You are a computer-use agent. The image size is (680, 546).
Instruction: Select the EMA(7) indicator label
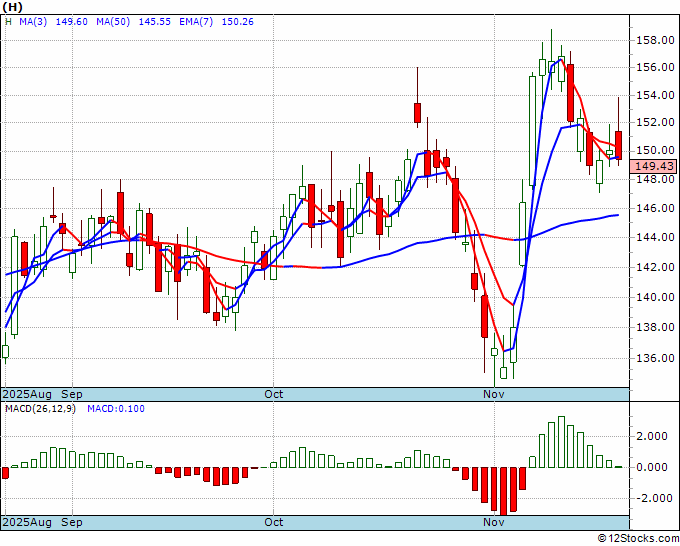point(196,22)
